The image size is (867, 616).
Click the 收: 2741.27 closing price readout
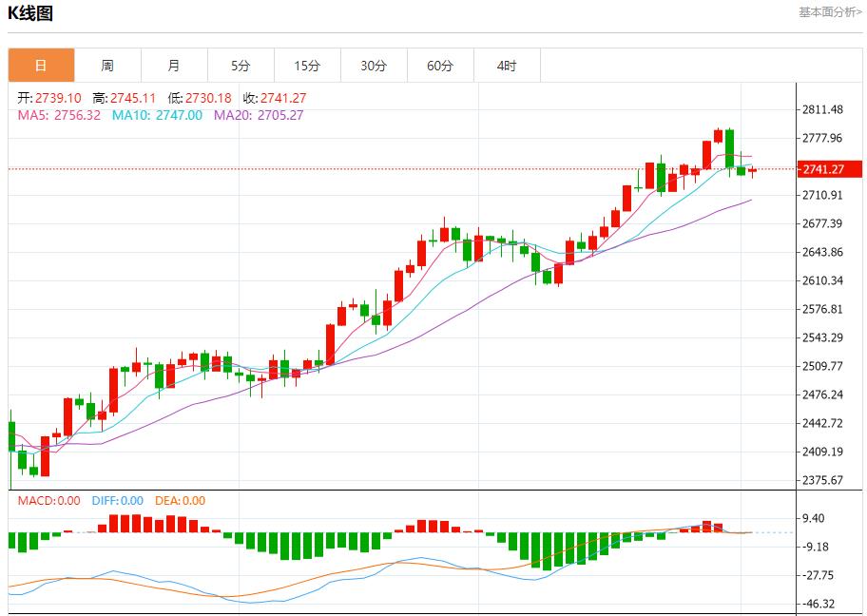click(x=274, y=98)
